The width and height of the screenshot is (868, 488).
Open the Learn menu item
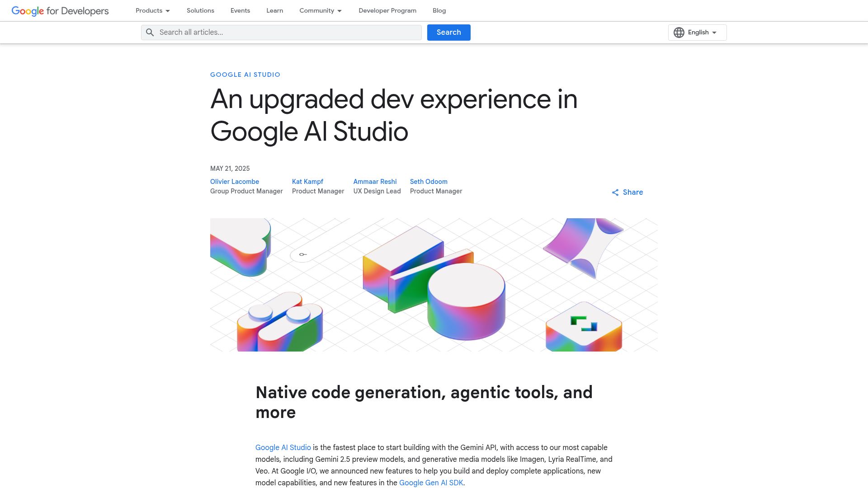tap(274, 10)
